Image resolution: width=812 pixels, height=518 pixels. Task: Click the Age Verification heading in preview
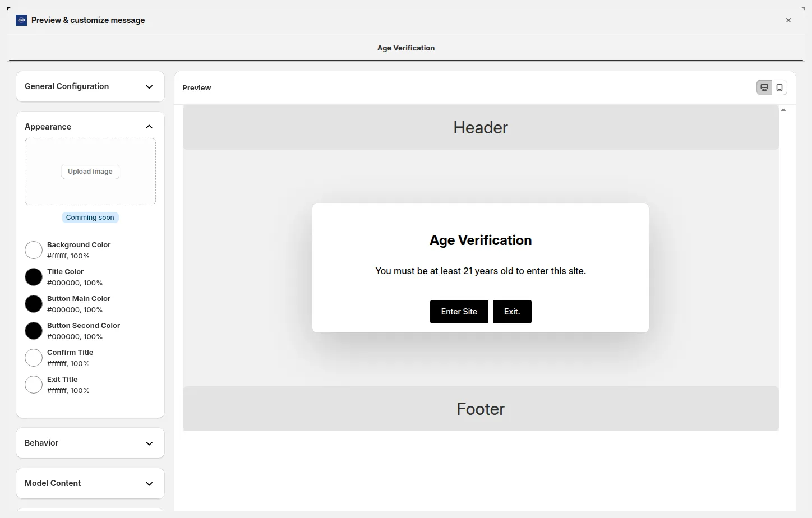tap(481, 240)
